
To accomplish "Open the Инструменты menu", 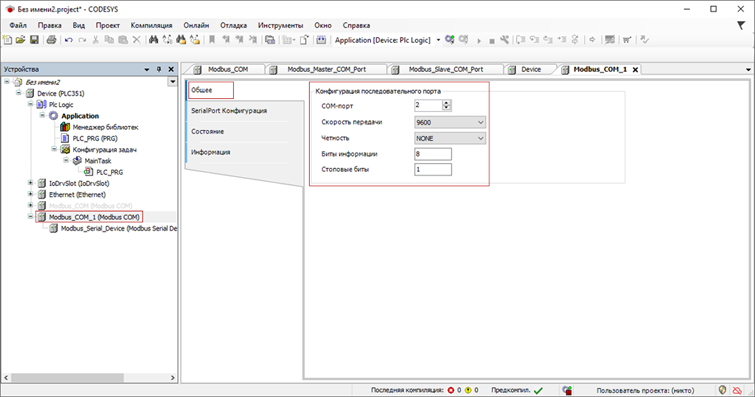I will pyautogui.click(x=280, y=25).
